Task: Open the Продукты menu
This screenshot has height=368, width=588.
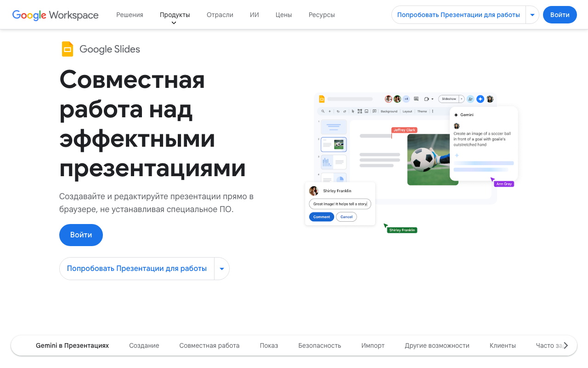Action: pyautogui.click(x=175, y=15)
